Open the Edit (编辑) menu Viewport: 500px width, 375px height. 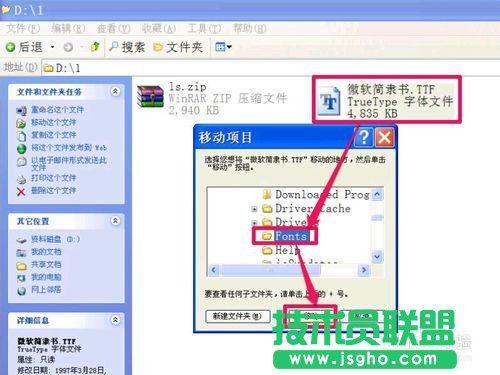tap(68, 29)
